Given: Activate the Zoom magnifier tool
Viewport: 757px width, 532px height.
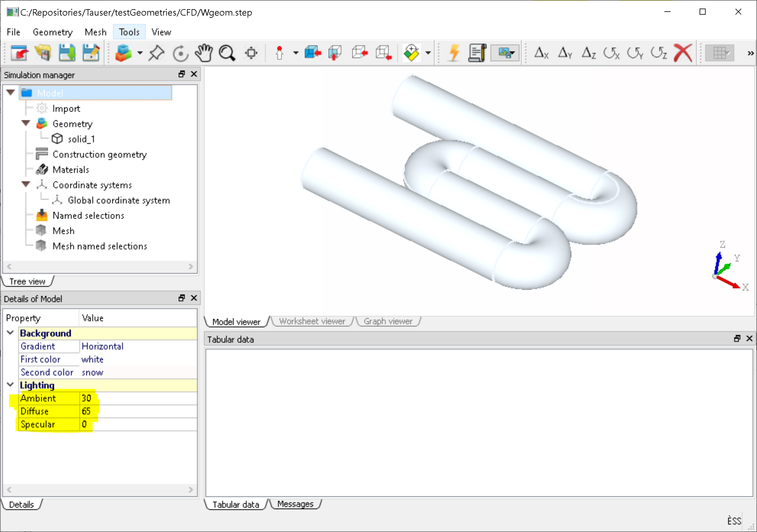Looking at the screenshot, I should pos(227,53).
